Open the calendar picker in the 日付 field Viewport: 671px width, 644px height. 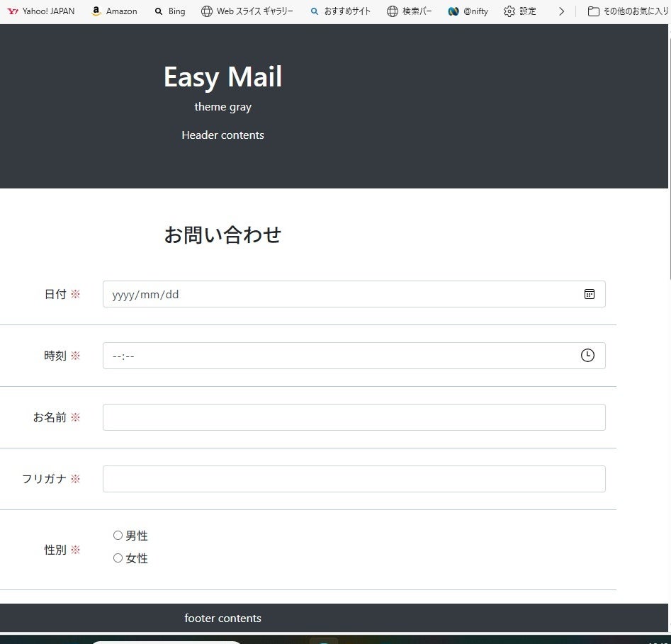590,294
